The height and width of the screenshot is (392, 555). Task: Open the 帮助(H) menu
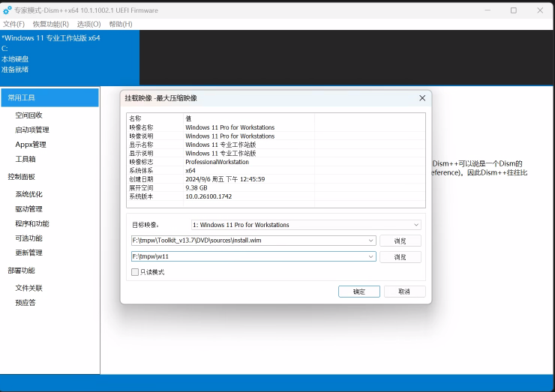point(120,24)
